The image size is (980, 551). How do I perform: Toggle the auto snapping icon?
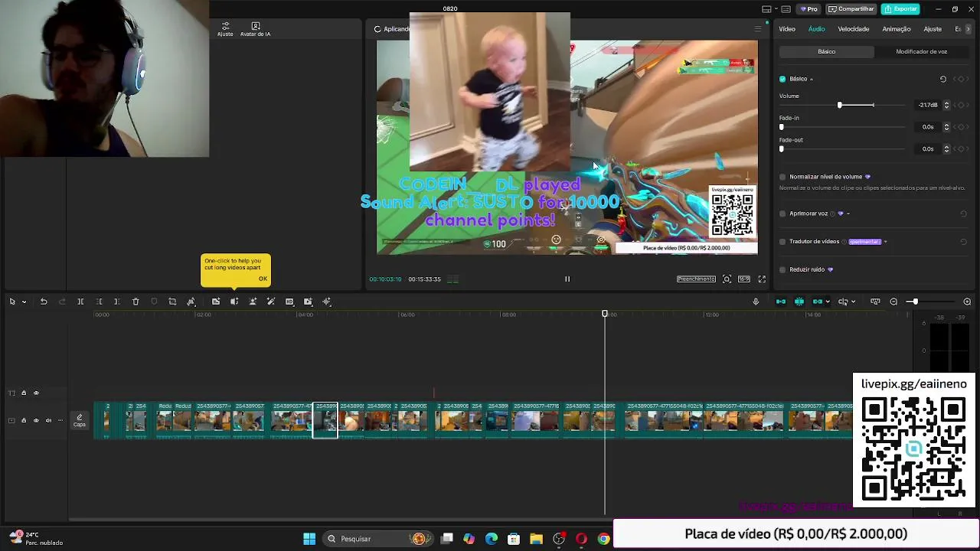[x=799, y=302]
